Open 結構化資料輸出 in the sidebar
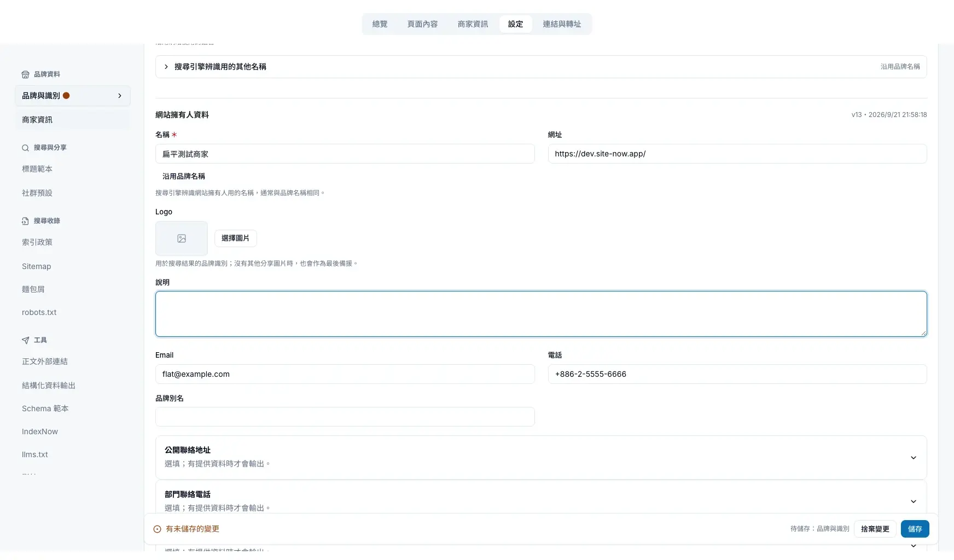The image size is (954, 560). point(73,386)
